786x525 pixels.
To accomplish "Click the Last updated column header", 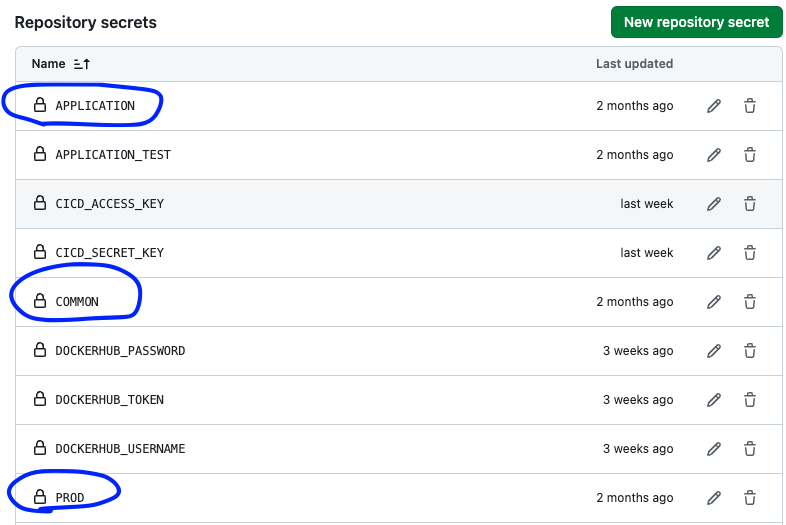I will pyautogui.click(x=634, y=64).
